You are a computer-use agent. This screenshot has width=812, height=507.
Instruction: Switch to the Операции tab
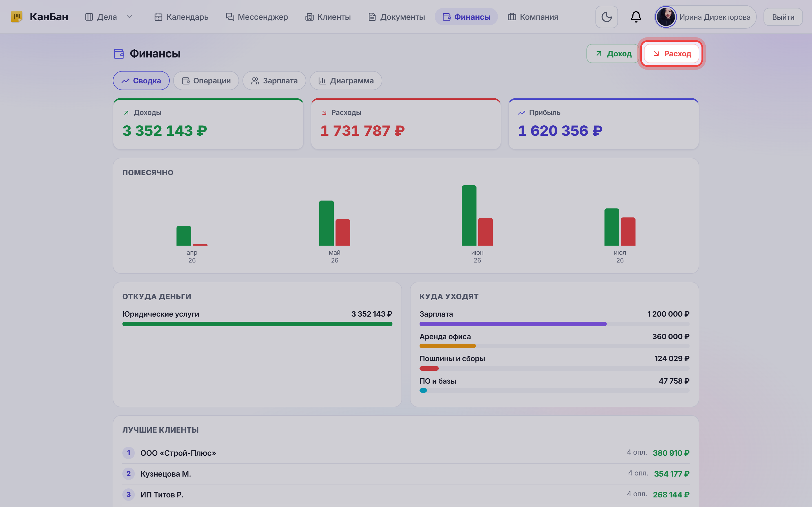click(206, 81)
